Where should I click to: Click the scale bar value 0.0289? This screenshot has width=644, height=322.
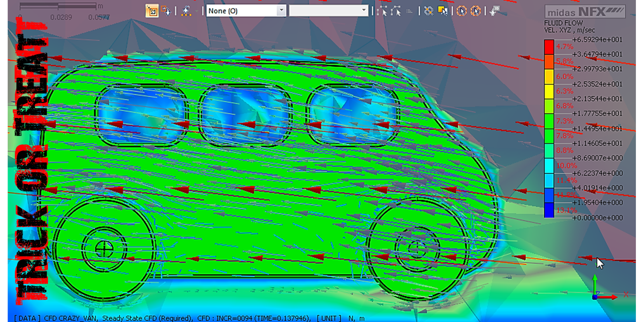60,17
